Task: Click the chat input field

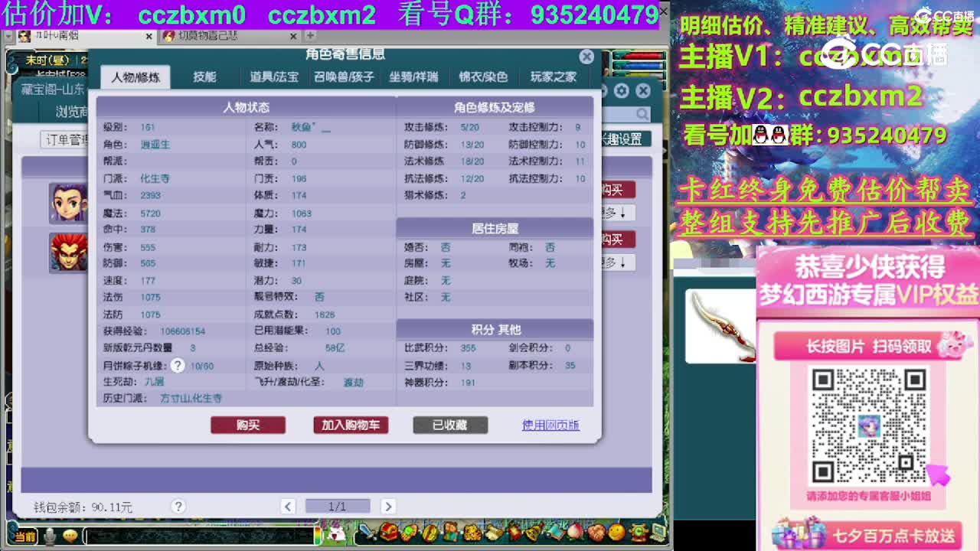Action: tap(201, 536)
